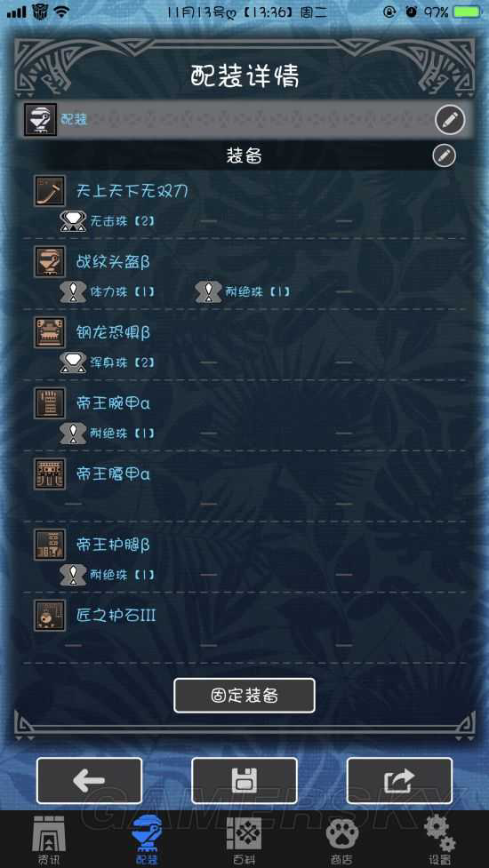This screenshot has width=489, height=868.
Task: Select the 浑身珠【2】 decoration slot
Action: coord(108,362)
